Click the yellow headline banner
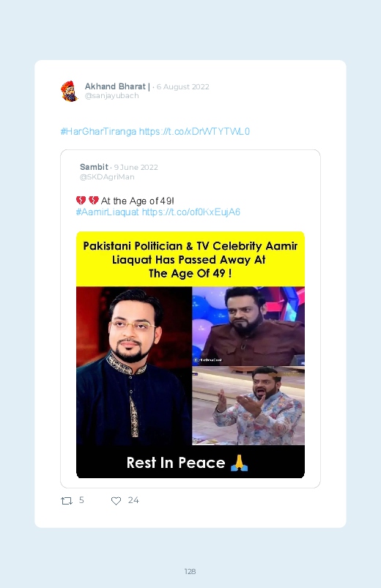This screenshot has width=381, height=588. [190, 259]
